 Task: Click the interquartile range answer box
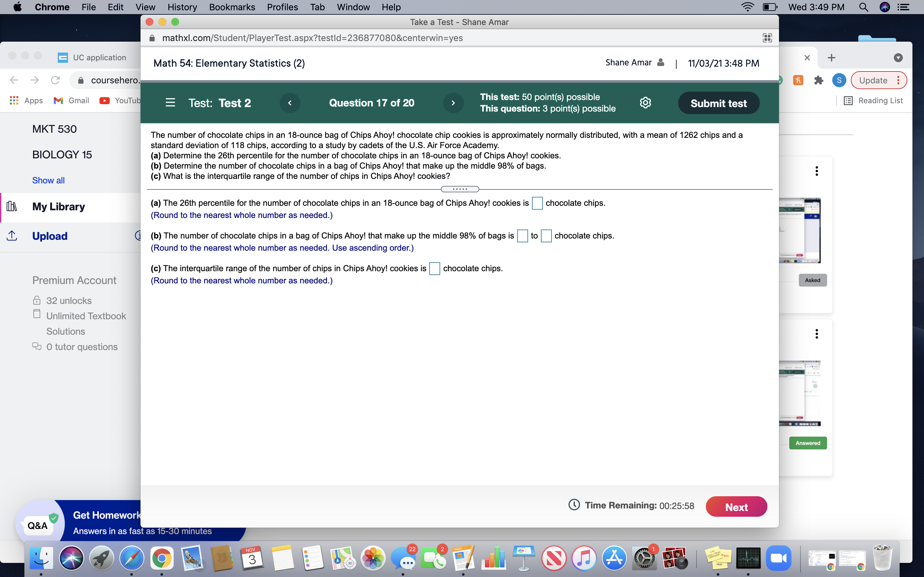pyautogui.click(x=434, y=269)
